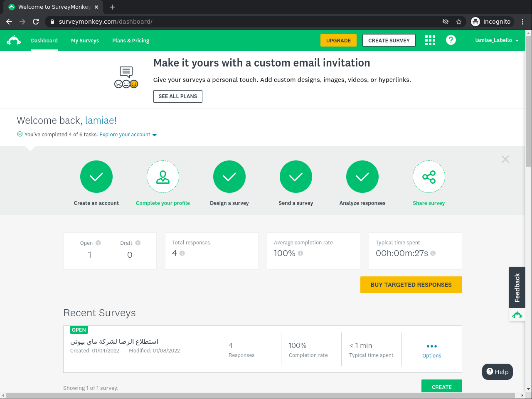Click the info icon next to Draft

click(138, 243)
